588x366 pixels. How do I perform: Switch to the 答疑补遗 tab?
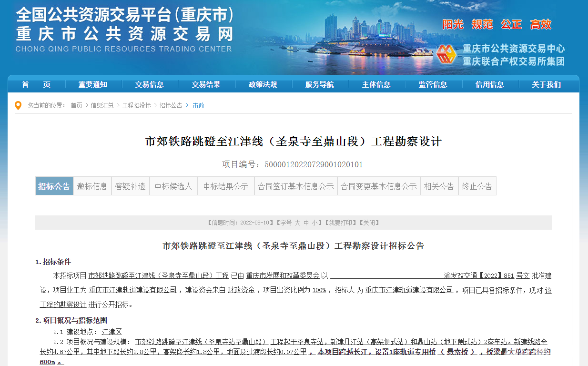click(131, 186)
